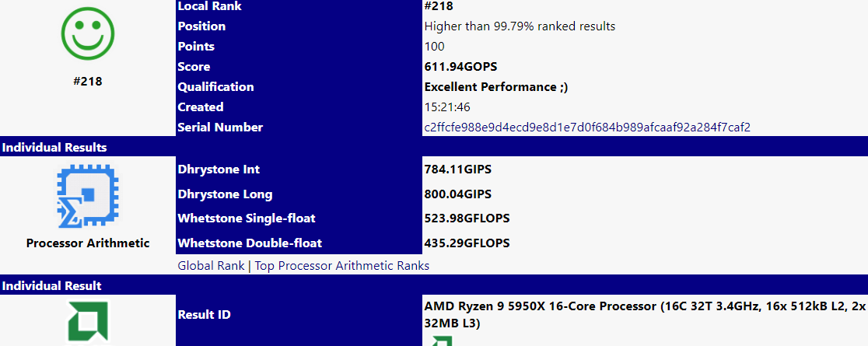868x346 pixels.
Task: Open the Global Rank link
Action: (x=211, y=266)
